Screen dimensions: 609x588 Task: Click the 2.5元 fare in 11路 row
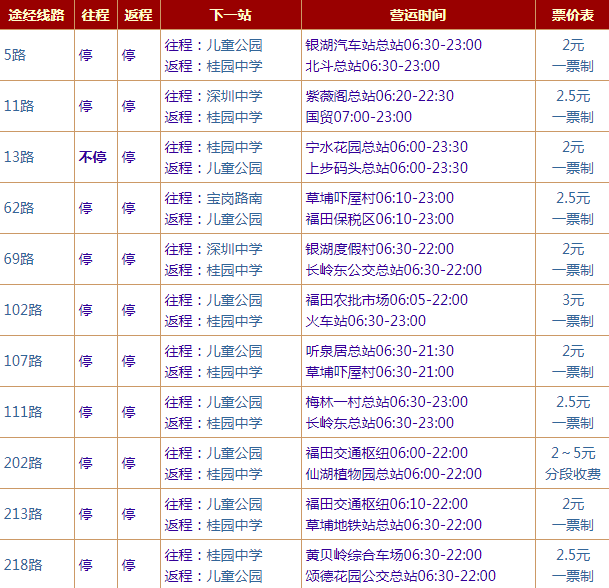(573, 96)
